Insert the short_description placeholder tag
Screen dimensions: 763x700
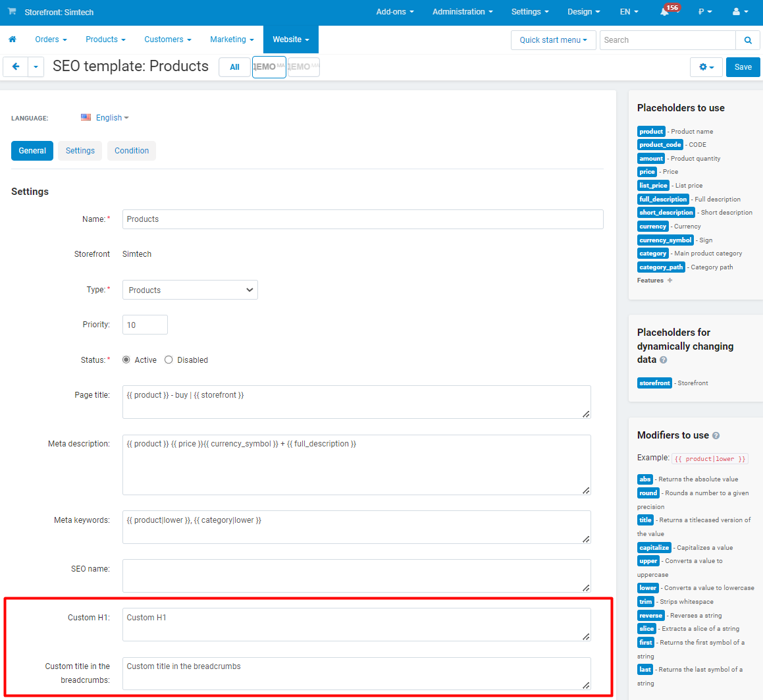point(666,212)
